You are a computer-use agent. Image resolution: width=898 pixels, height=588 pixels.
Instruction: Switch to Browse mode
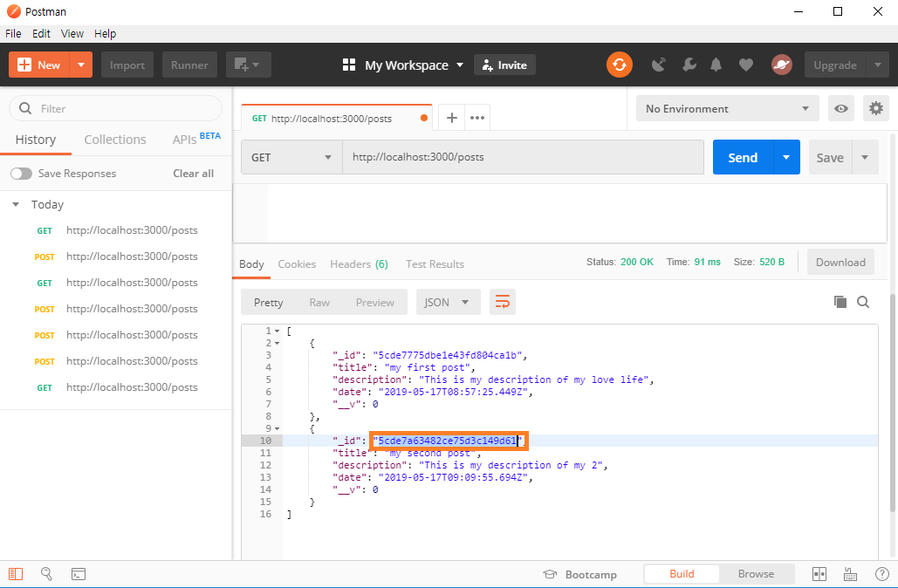click(756, 574)
